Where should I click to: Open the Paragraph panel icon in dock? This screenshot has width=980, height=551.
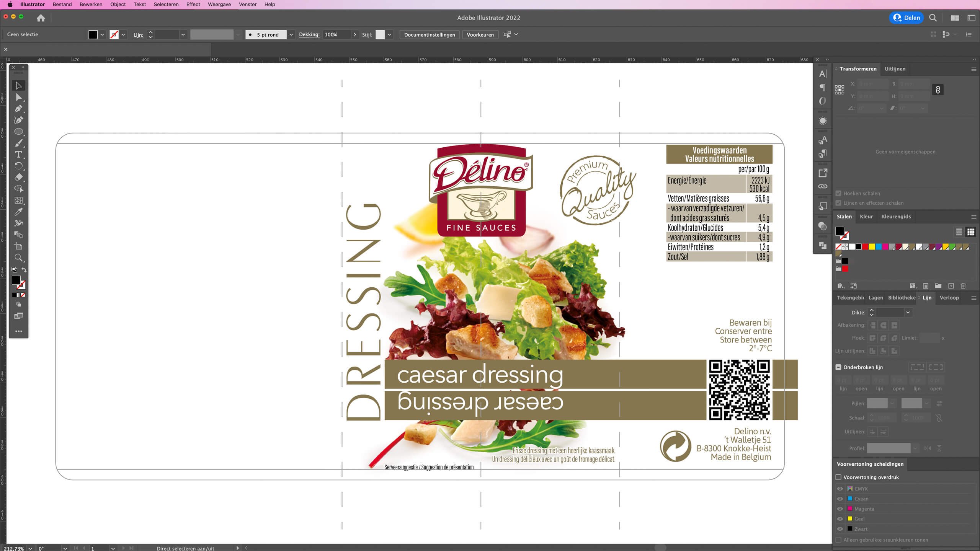(x=823, y=88)
